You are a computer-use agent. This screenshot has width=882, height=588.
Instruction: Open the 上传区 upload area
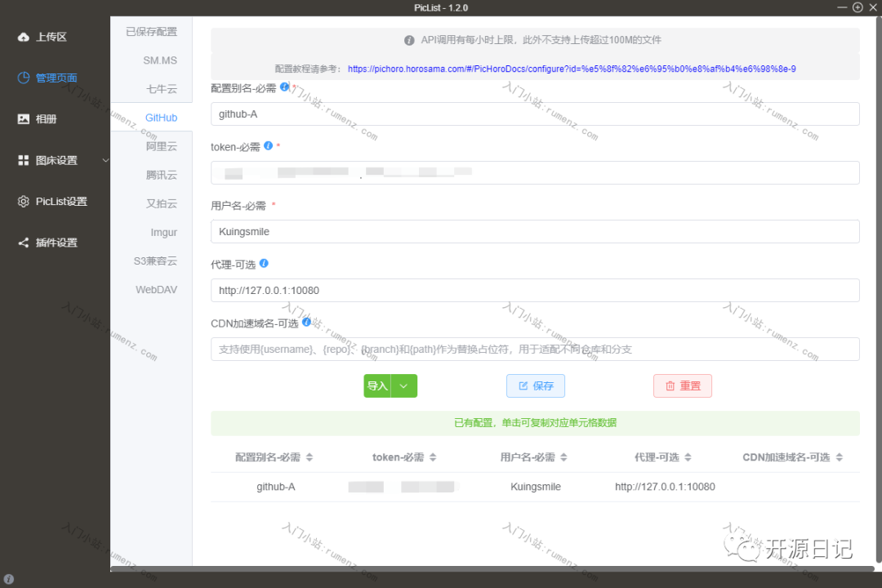[x=51, y=37]
